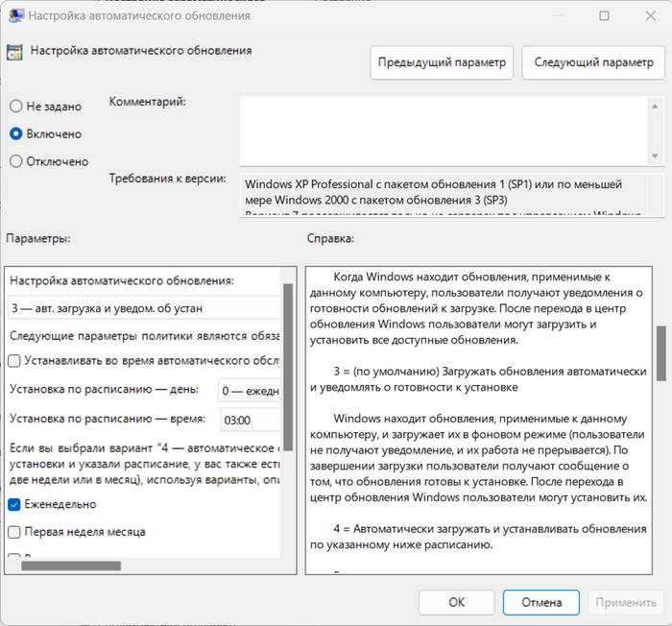The width and height of the screenshot is (672, 626).
Task: Click the title bar policy window icon
Action: pyautogui.click(x=15, y=16)
